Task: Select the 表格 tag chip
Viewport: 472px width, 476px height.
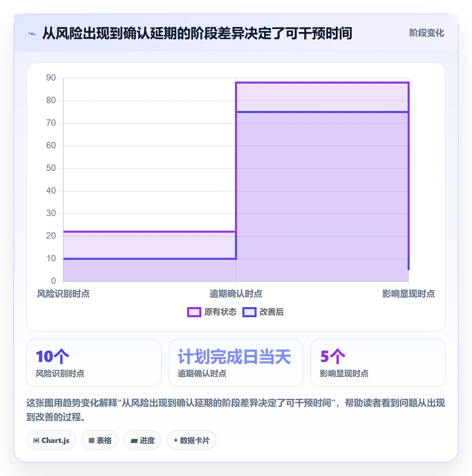Action: [100, 440]
